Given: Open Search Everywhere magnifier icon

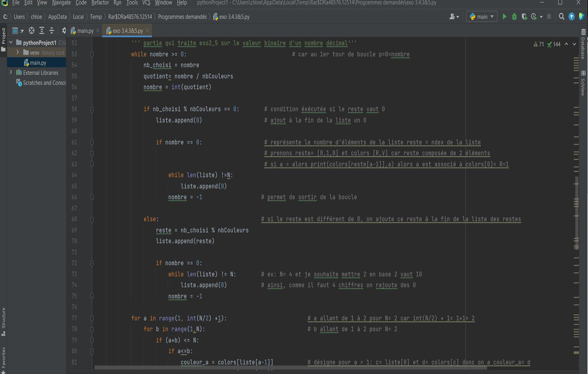Looking at the screenshot, I should [x=561, y=17].
